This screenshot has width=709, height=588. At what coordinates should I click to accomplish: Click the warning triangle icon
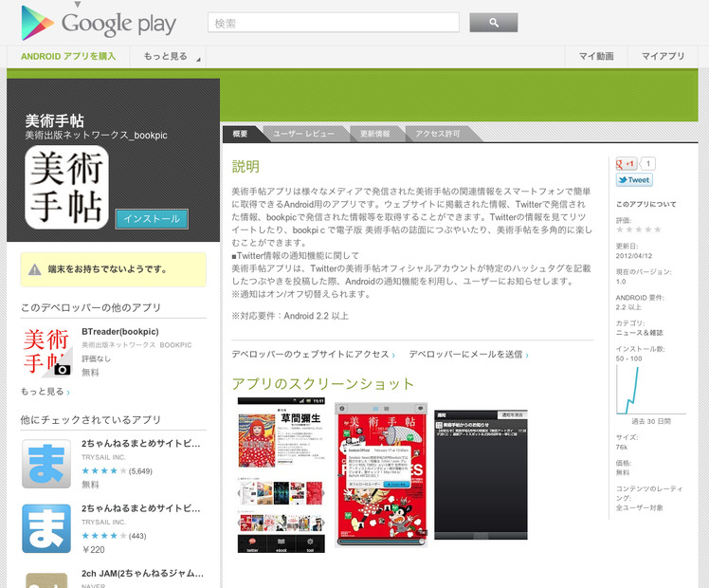[x=35, y=269]
